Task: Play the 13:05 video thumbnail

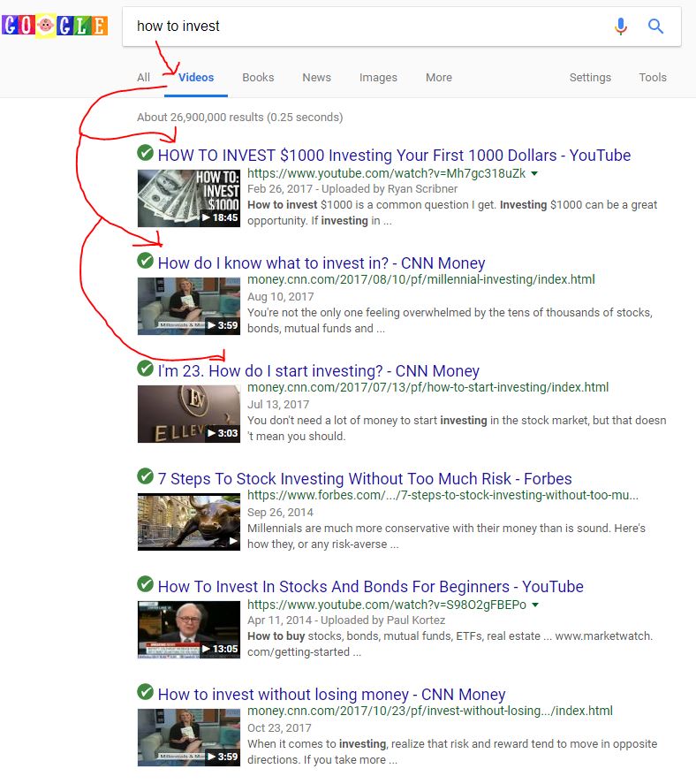Action: (x=189, y=629)
